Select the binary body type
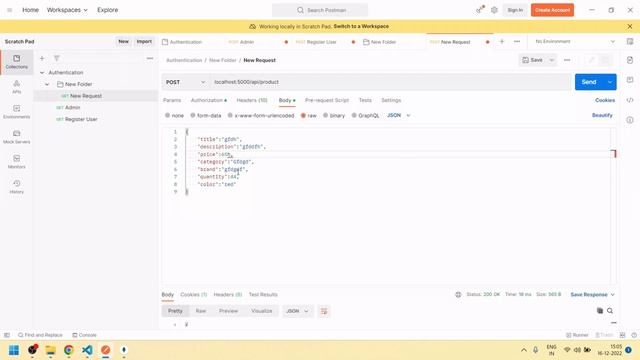This screenshot has width=640, height=360. [334, 116]
